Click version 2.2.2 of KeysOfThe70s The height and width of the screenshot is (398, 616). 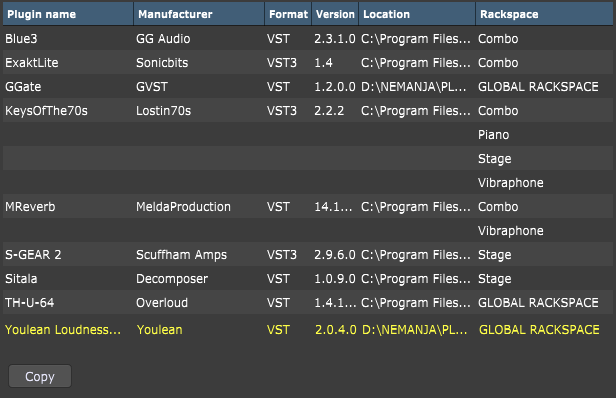tap(329, 111)
